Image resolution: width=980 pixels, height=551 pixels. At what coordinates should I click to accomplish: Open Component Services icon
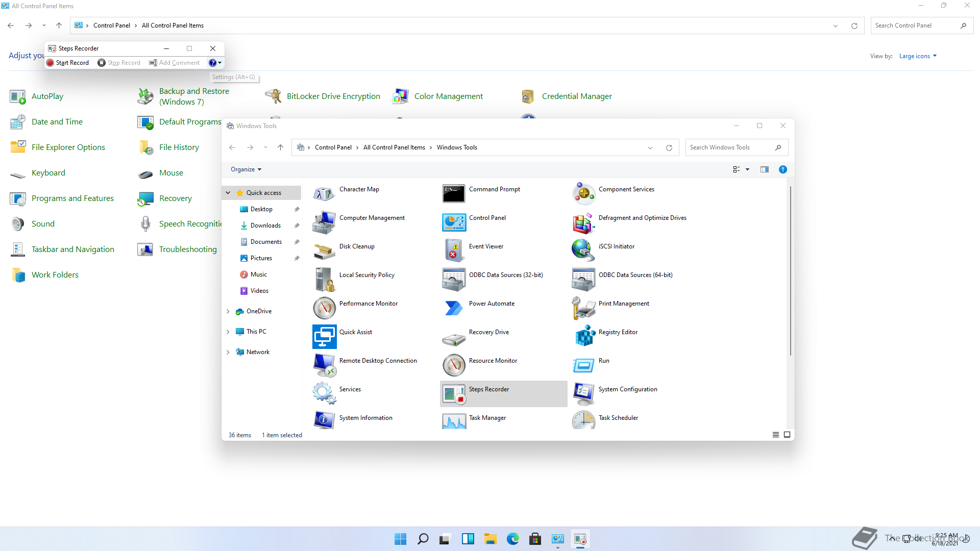pyautogui.click(x=583, y=194)
